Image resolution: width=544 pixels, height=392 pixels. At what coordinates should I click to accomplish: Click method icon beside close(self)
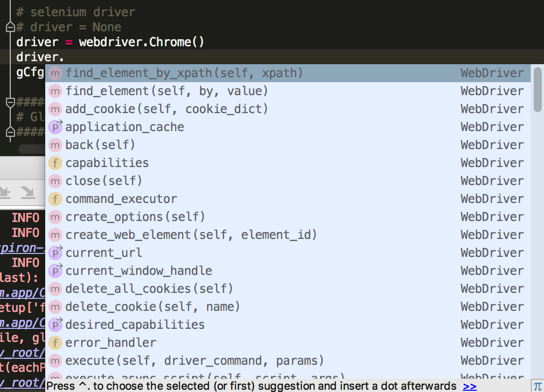[55, 181]
